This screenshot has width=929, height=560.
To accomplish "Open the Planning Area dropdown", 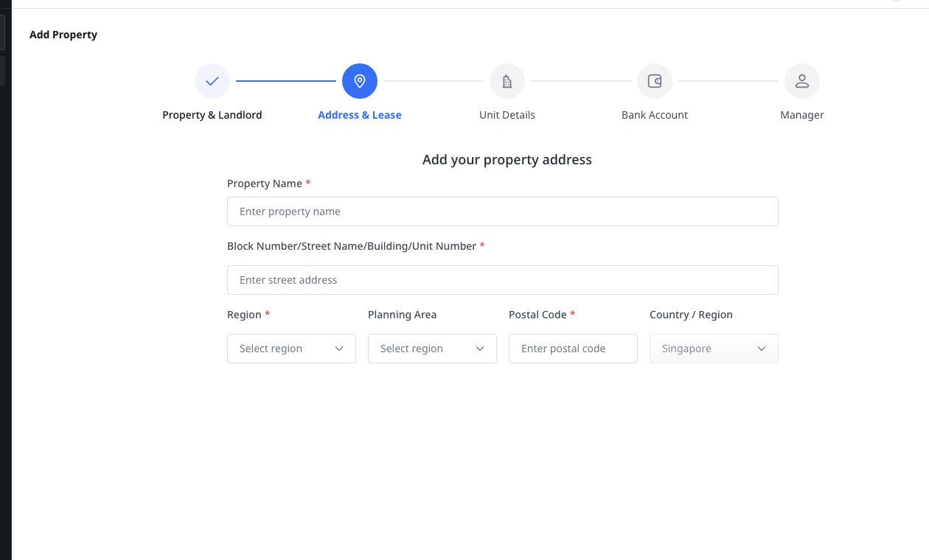I will point(432,349).
